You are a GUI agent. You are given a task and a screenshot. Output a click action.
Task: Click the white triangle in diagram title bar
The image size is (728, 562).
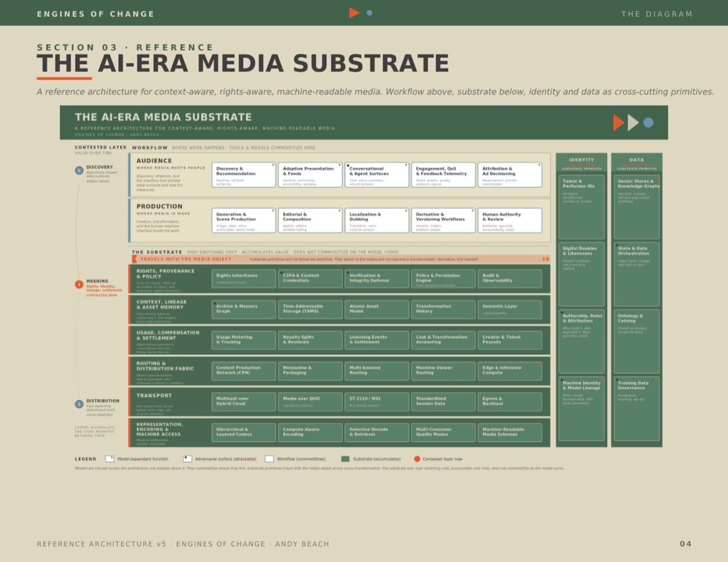point(633,122)
